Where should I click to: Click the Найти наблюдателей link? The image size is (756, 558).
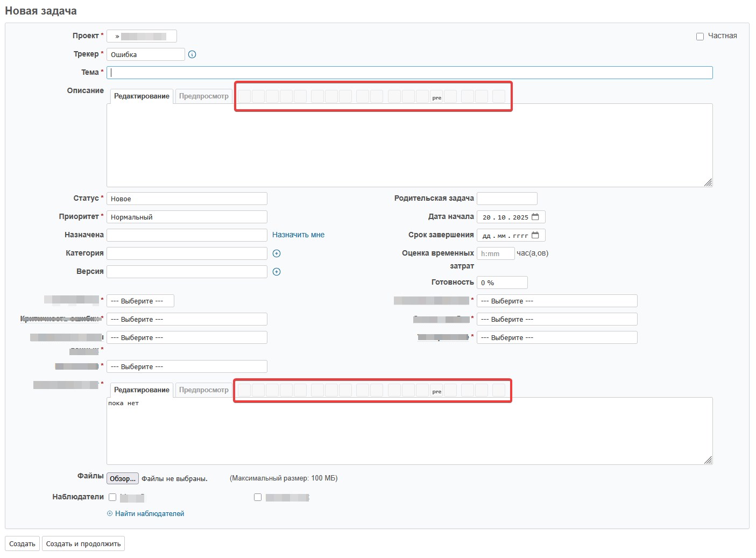click(149, 514)
